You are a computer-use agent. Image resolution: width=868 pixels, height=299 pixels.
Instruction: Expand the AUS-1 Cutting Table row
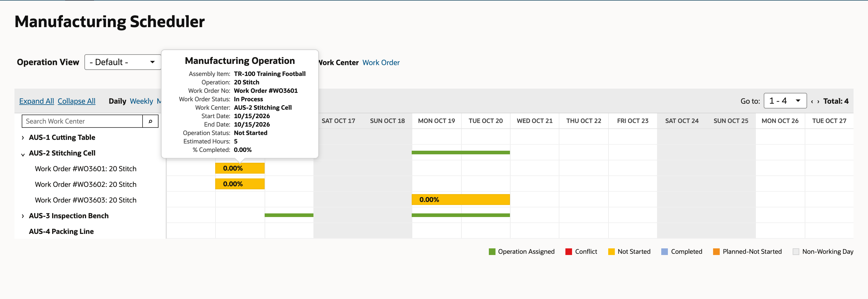point(23,137)
